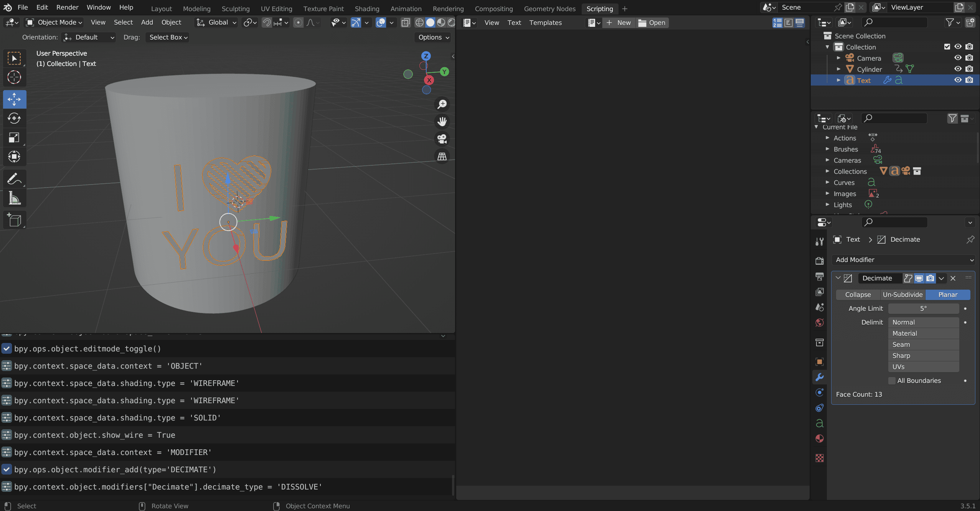Click the outliner search field

point(894,22)
